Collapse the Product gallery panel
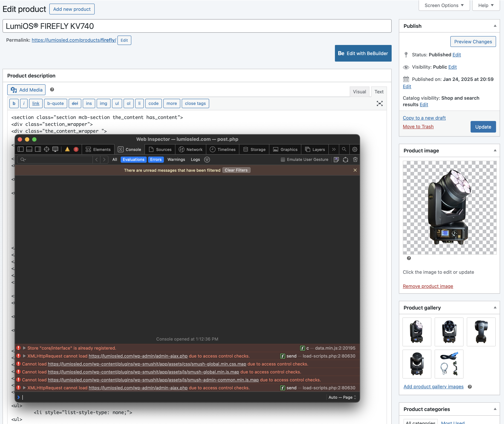This screenshot has width=504, height=424. 495,308
